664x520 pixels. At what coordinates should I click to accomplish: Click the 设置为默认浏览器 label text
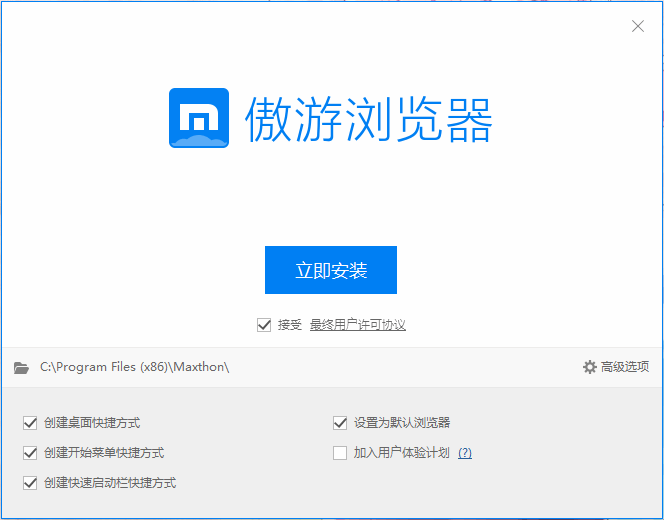pos(402,423)
